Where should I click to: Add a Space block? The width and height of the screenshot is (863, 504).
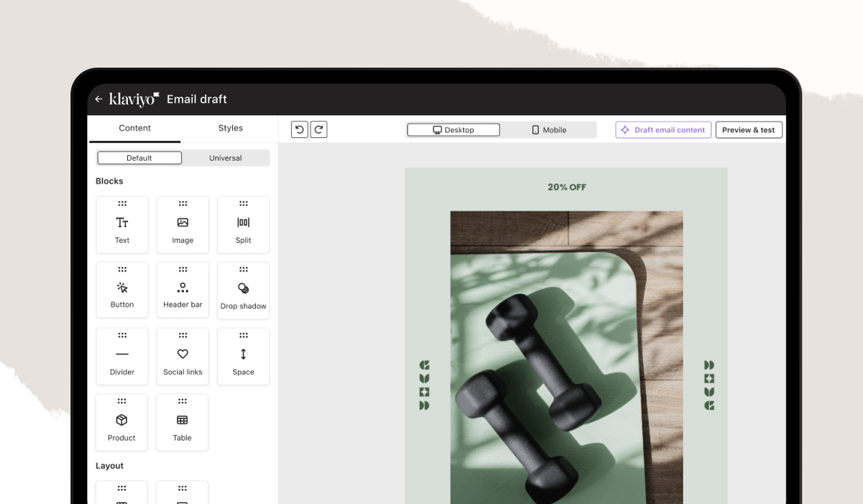click(243, 356)
